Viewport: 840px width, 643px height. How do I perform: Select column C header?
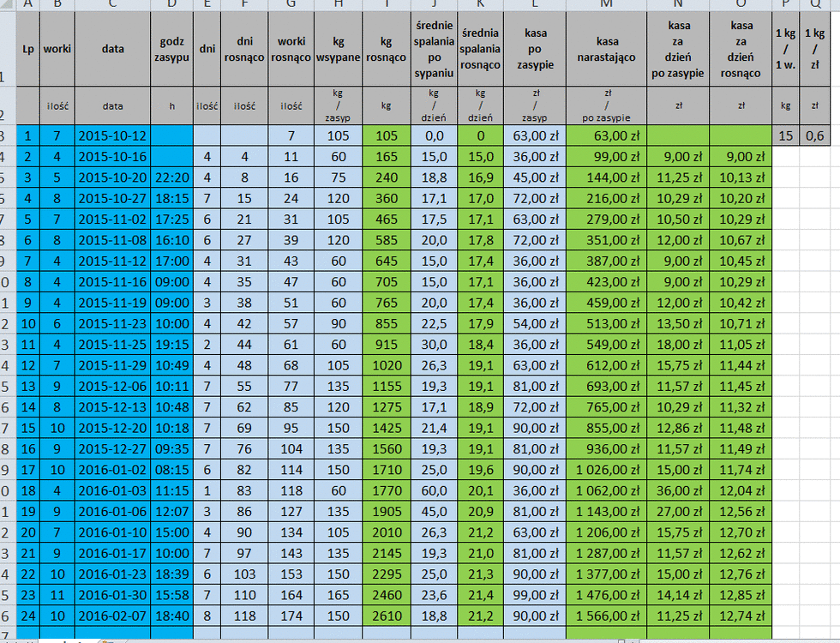(x=112, y=4)
